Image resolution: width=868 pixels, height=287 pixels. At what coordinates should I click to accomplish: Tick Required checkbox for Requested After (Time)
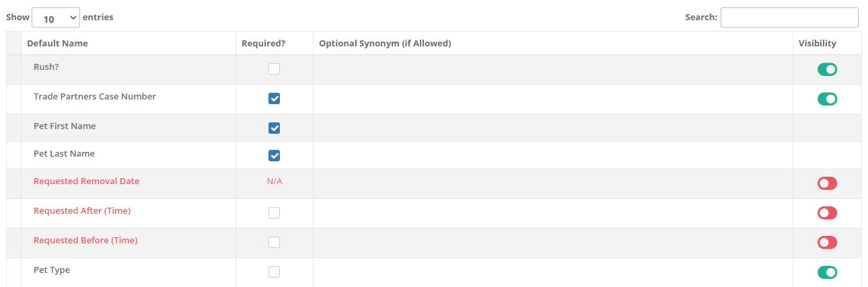coord(274,212)
